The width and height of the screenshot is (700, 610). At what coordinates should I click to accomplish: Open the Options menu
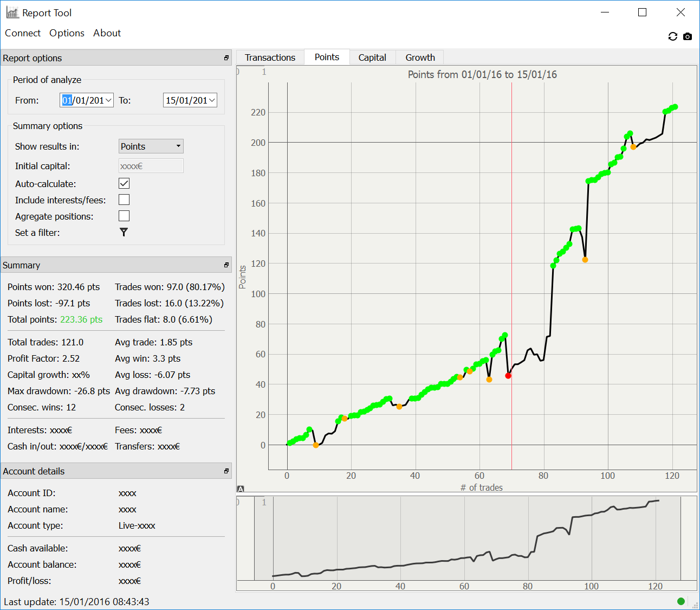pyautogui.click(x=67, y=33)
